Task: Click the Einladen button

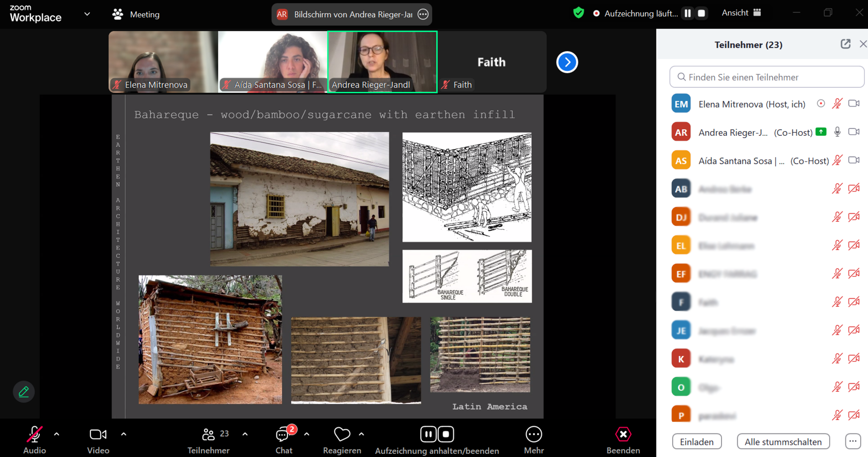Action: (697, 442)
